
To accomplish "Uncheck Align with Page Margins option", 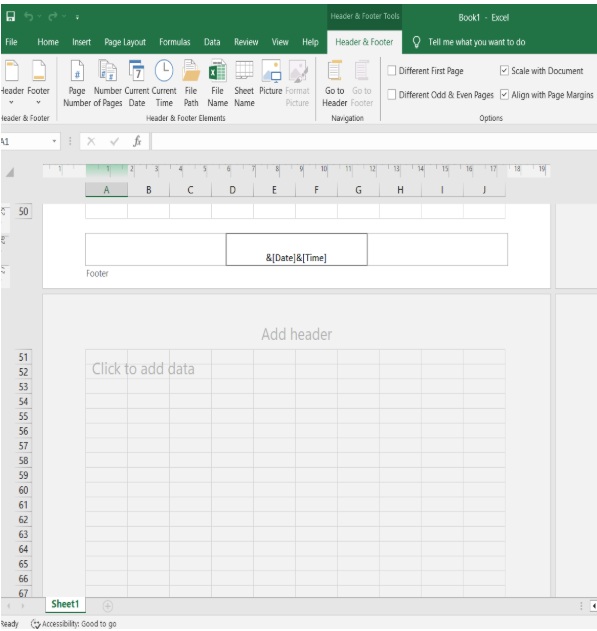I will (x=504, y=95).
